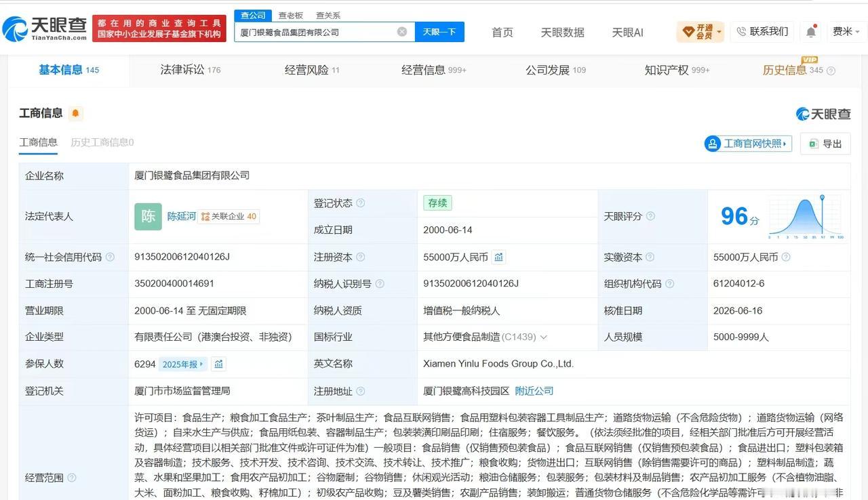Screen dimensions: 868x500
Task: Open the 公司发展 tab
Action: click(555, 70)
